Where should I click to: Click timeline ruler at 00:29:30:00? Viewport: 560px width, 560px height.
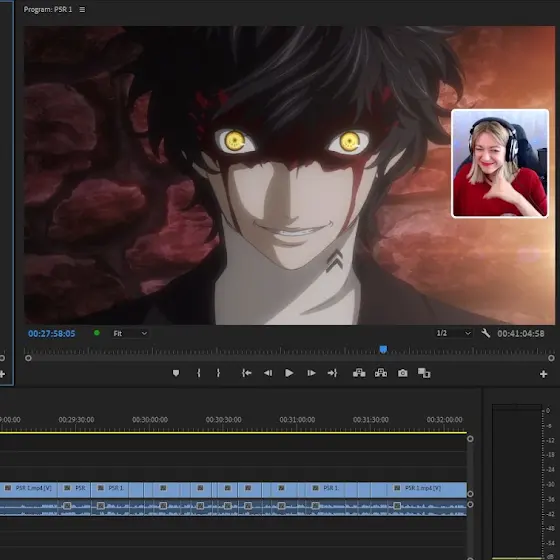tap(76, 420)
